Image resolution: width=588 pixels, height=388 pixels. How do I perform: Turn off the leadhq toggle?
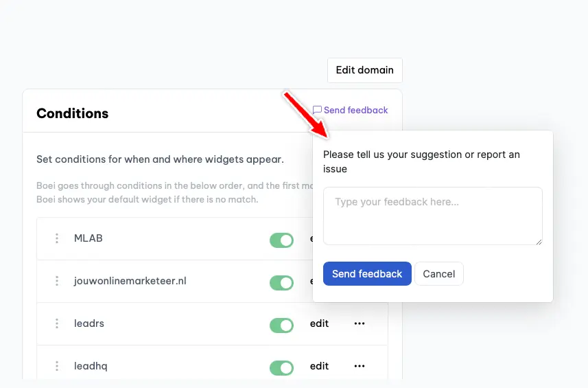[x=281, y=367]
